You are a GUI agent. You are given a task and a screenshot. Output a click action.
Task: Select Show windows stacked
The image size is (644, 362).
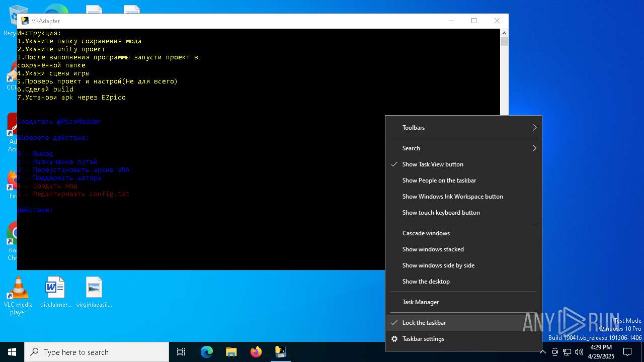pyautogui.click(x=463, y=249)
